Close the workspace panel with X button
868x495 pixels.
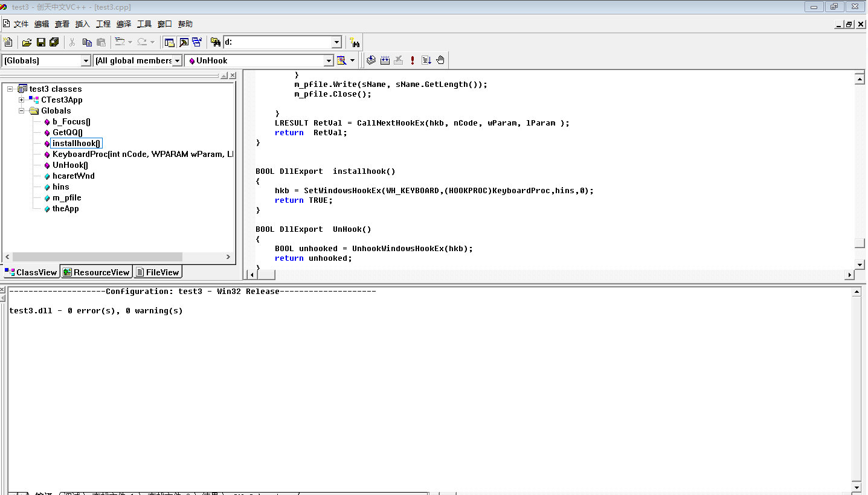pos(232,75)
